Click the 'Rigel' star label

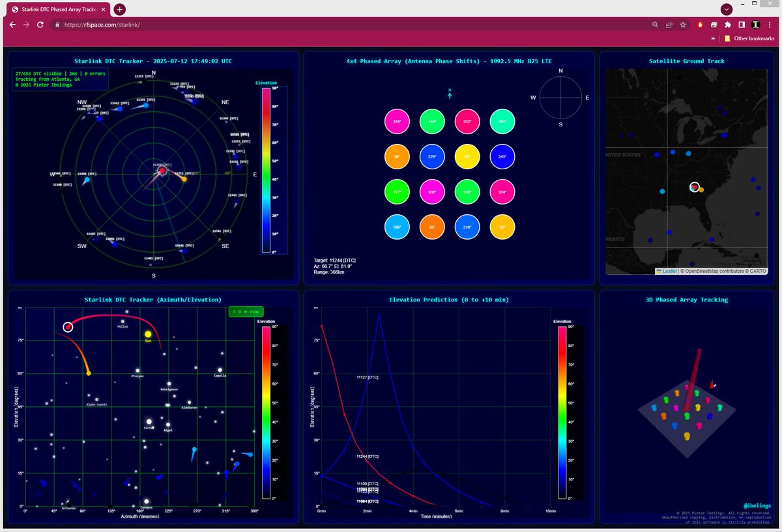coord(167,430)
